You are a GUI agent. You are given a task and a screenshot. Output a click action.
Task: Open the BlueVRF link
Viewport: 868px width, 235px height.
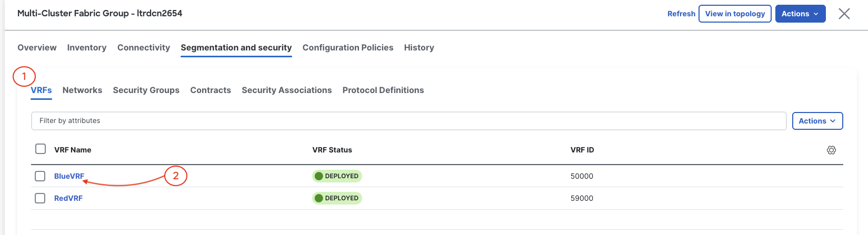[69, 176]
